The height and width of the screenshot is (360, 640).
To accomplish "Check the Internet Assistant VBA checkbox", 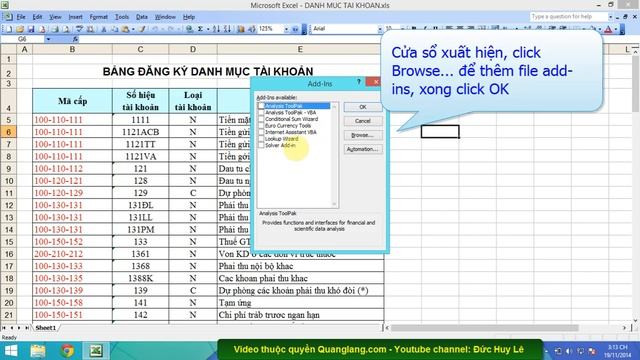I will coord(261,132).
